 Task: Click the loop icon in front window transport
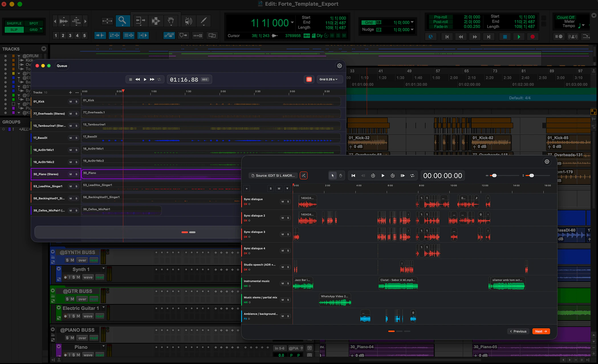point(412,175)
